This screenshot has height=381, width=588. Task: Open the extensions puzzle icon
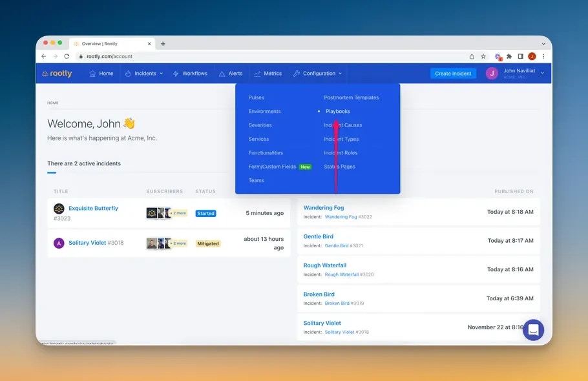[x=509, y=56]
